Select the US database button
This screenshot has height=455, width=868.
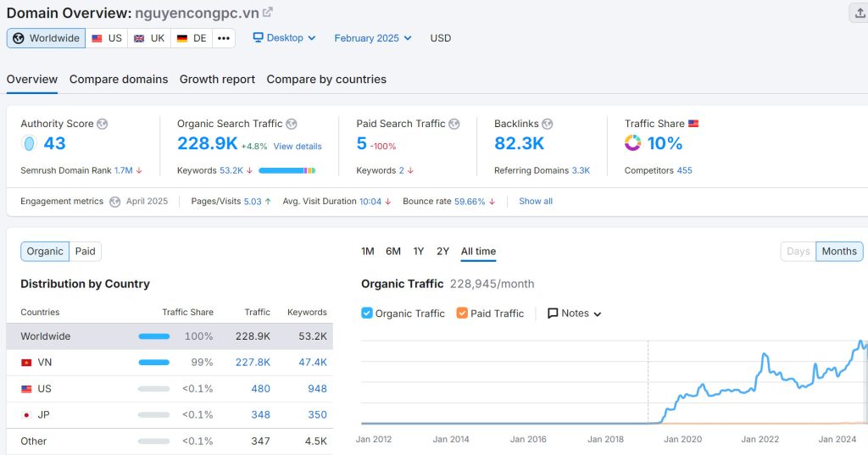click(107, 38)
